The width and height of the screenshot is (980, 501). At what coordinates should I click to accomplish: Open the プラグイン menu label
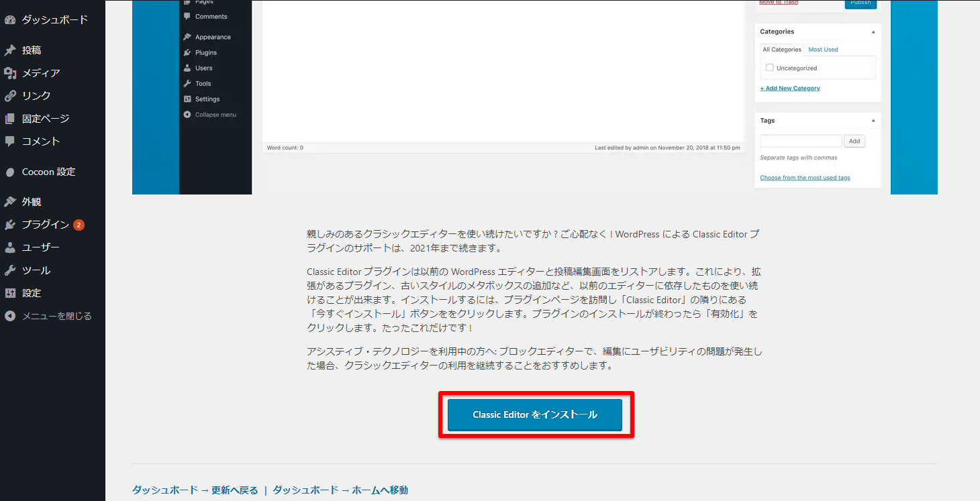click(46, 225)
